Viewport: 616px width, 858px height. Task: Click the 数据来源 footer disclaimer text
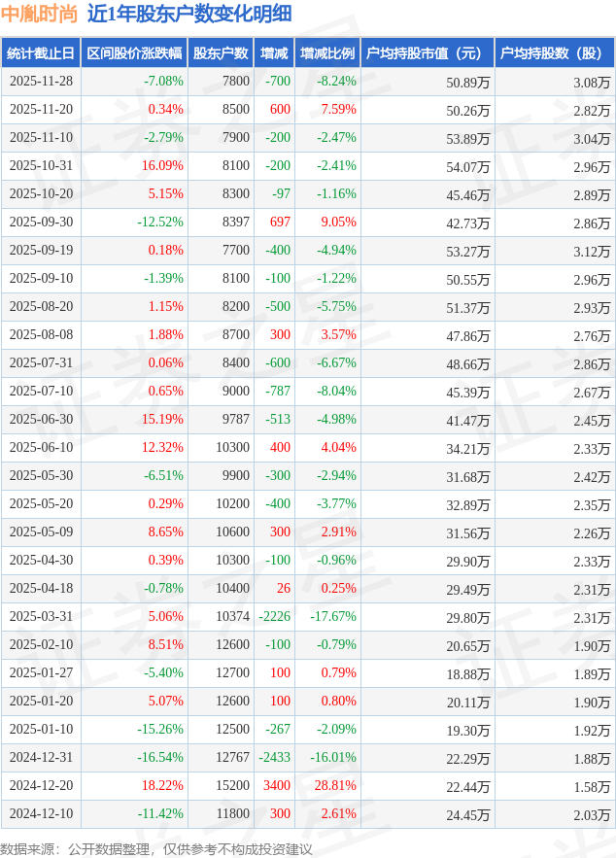pyautogui.click(x=156, y=848)
